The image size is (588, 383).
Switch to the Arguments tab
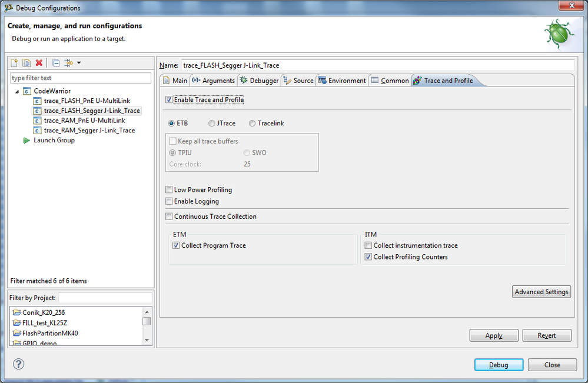[214, 81]
